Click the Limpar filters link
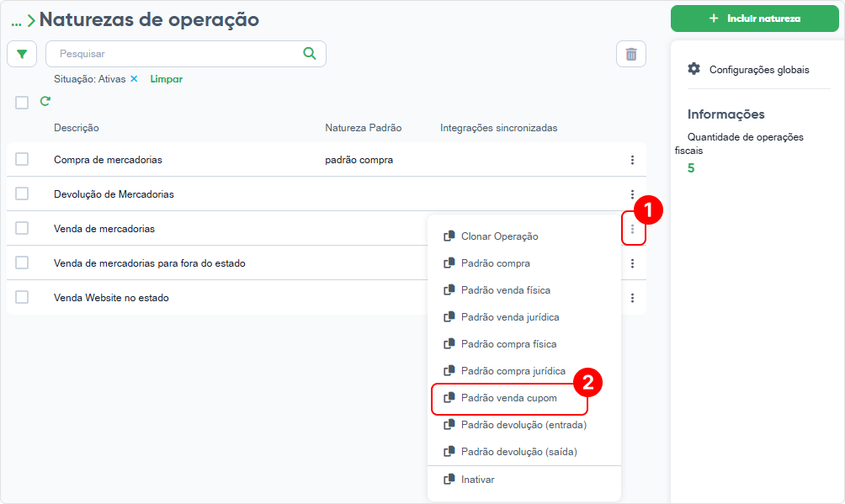 coord(166,79)
